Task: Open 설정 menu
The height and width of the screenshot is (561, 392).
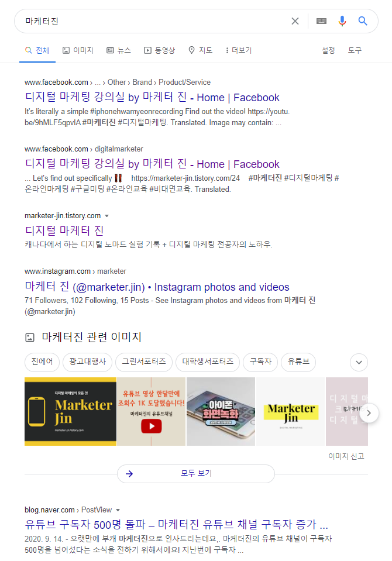Action: (328, 50)
